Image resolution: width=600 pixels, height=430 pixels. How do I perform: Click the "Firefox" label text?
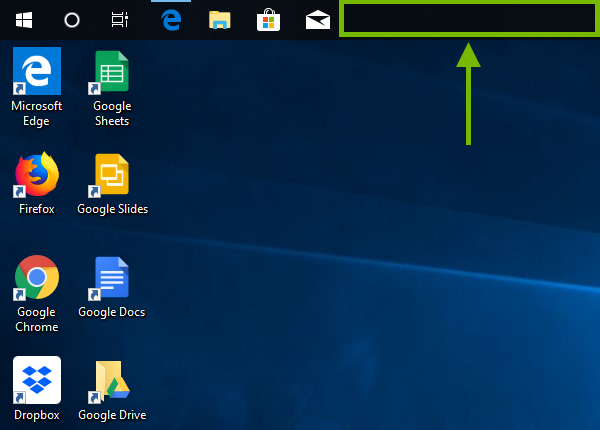pyautogui.click(x=37, y=209)
